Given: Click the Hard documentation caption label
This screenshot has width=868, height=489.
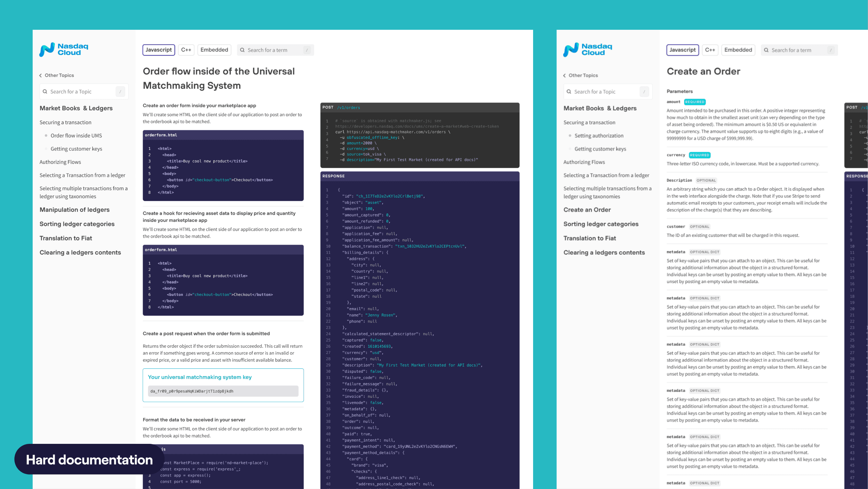Looking at the screenshot, I should 89,459.
